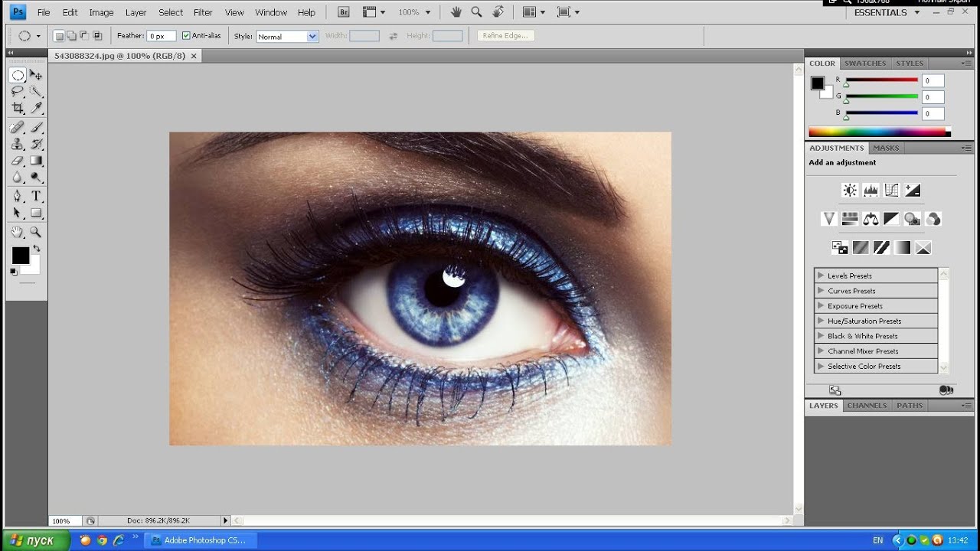980x551 pixels.
Task: Click the Feather input field
Action: [x=162, y=36]
